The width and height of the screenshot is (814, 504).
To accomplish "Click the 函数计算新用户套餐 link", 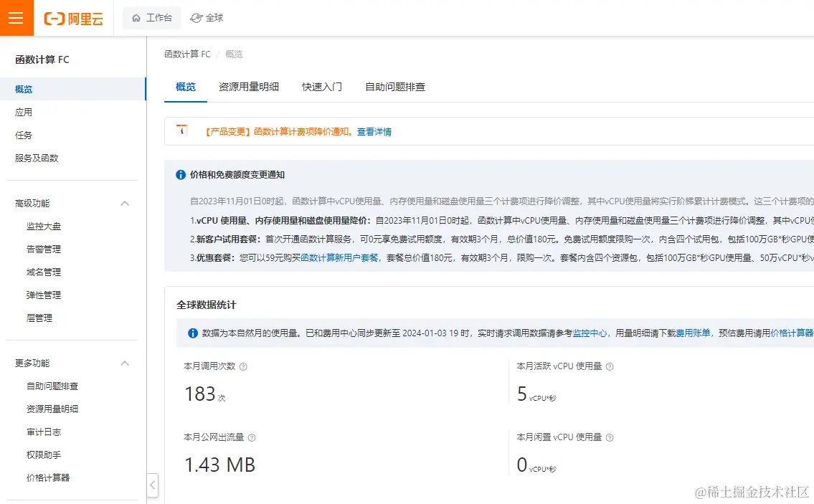I will (339, 257).
